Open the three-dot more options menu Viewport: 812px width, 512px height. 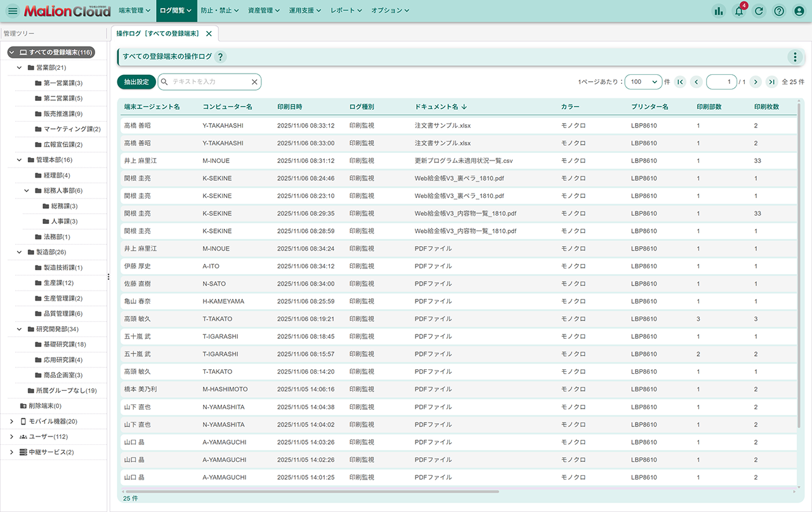(x=795, y=57)
